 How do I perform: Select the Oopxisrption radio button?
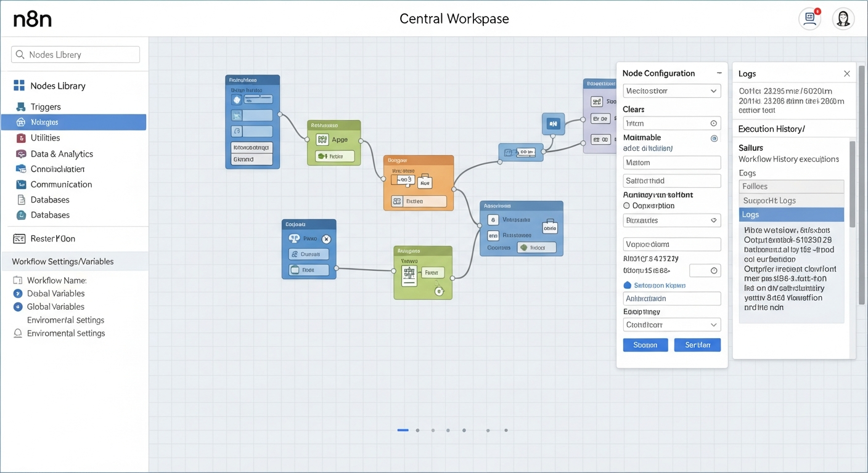(626, 206)
